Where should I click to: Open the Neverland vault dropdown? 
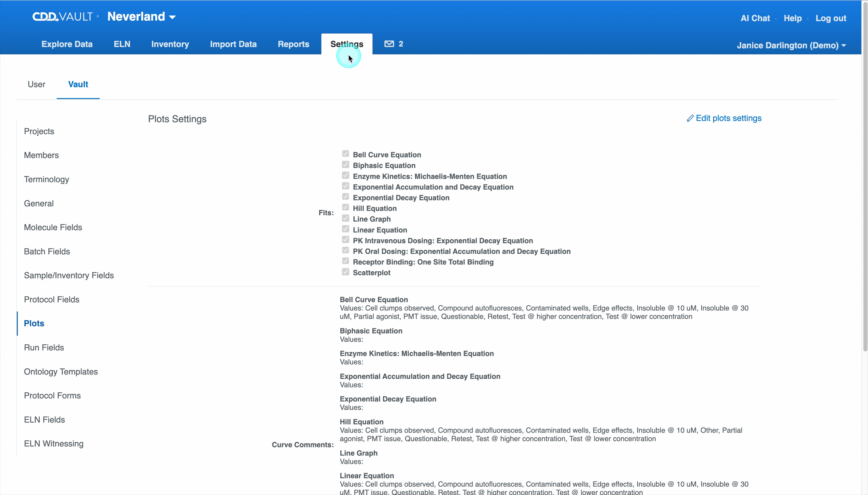(142, 17)
